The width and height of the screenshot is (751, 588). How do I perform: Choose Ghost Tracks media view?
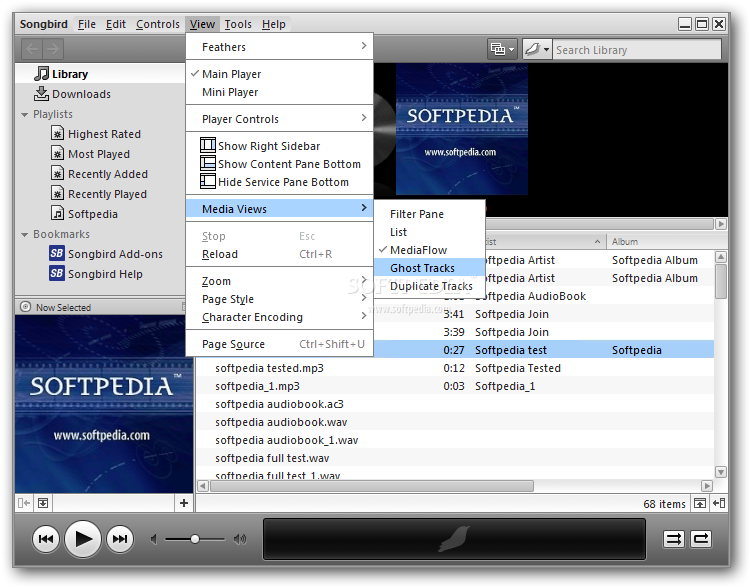429,268
